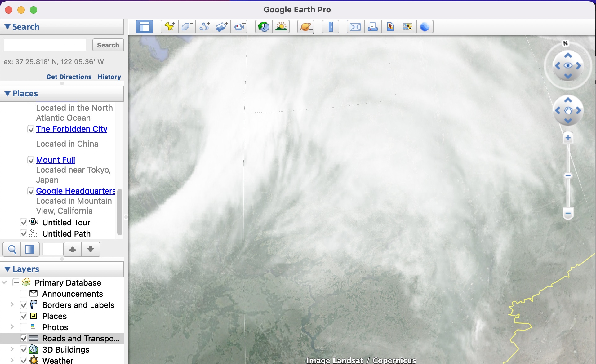This screenshot has width=596, height=364.
Task: Collapse the Layers panel
Action: [8, 269]
